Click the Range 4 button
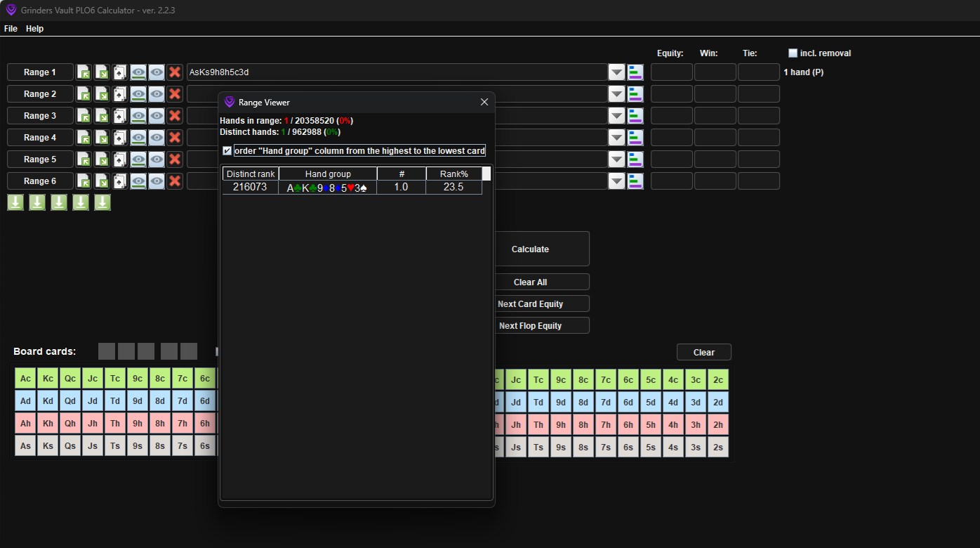 [41, 138]
